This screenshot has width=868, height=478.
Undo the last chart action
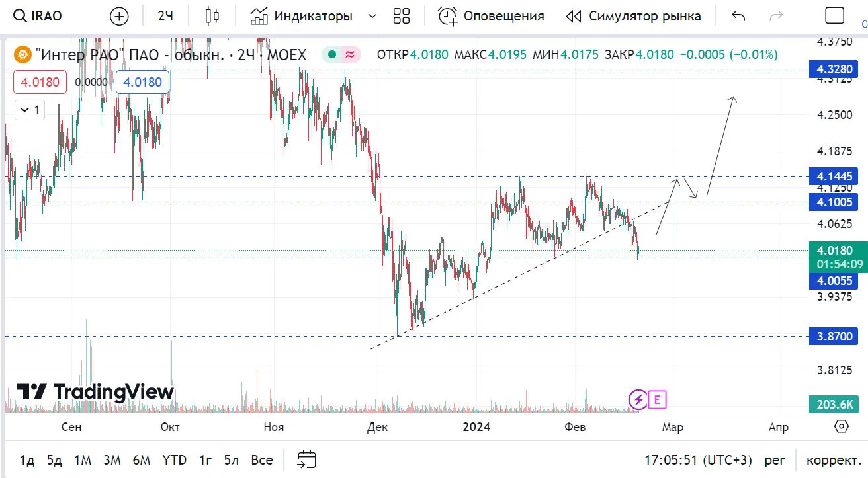738,16
